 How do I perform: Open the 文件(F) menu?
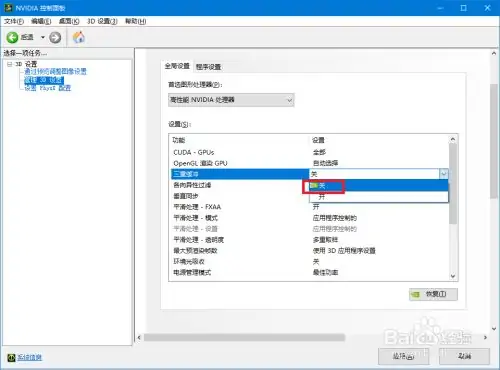(x=14, y=21)
